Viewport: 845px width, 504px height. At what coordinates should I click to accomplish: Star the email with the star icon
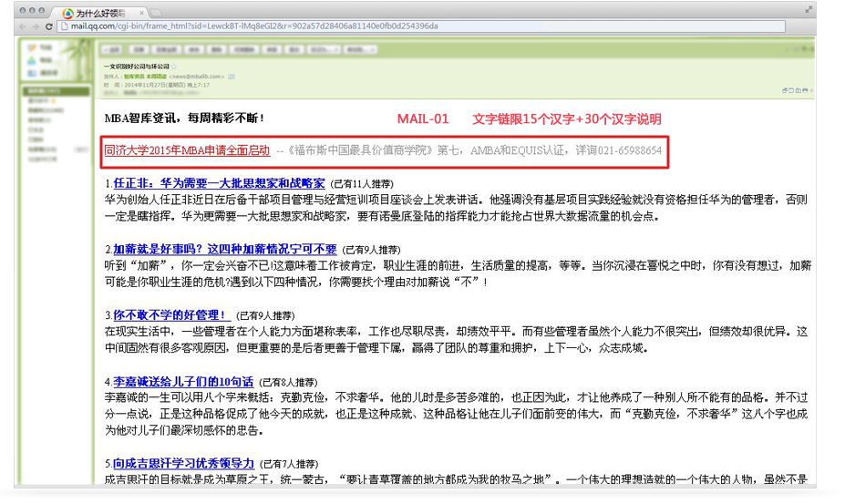174,67
